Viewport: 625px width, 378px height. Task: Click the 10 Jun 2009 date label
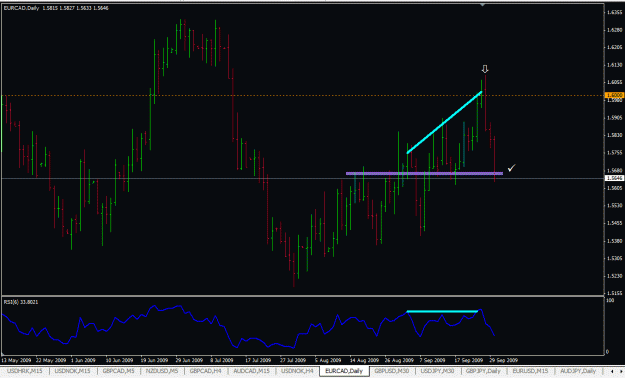pos(119,360)
